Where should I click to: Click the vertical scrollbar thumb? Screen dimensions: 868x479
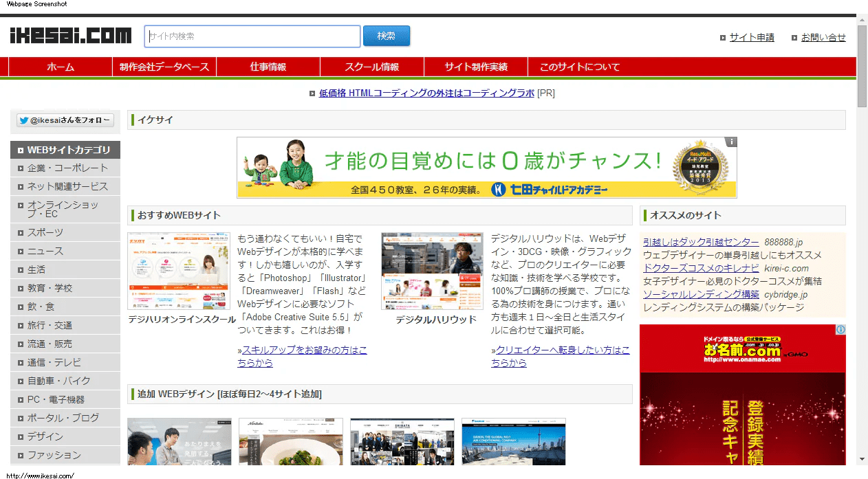862,66
